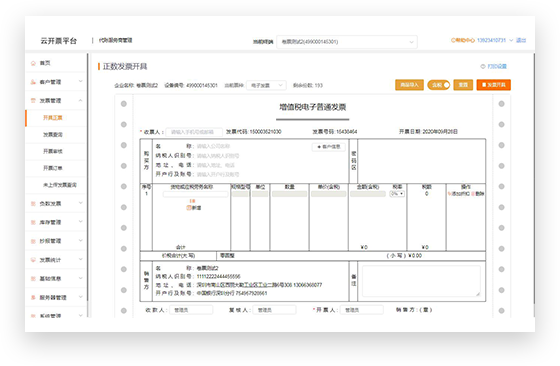This screenshot has height=366, width=560.
Task: Click the 服务器管理 sidebar icon
Action: [x=33, y=297]
